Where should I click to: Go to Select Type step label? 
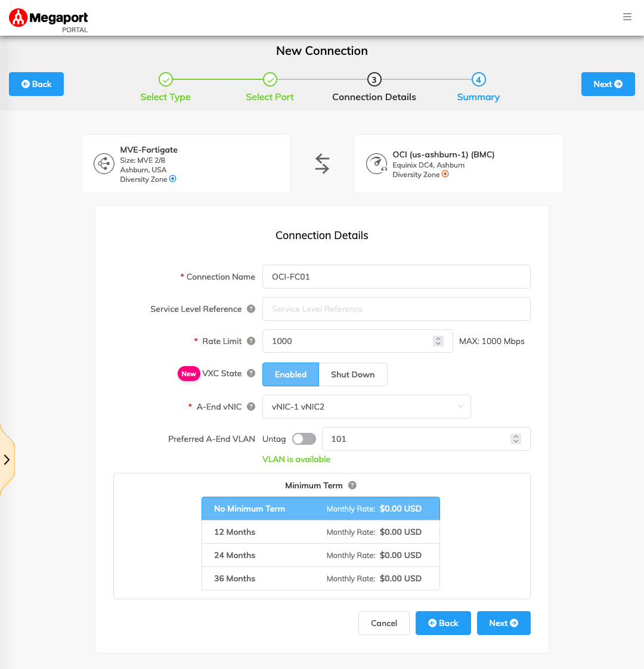click(x=166, y=97)
